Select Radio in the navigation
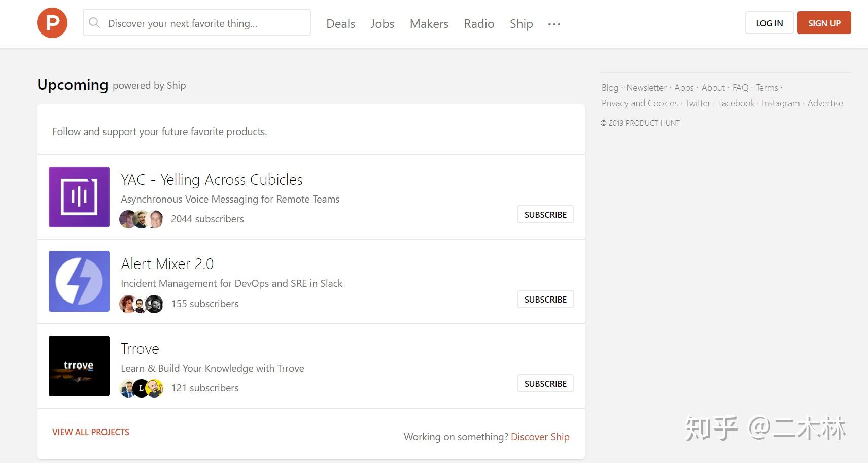Screen dimensions: 868x463 479,24
